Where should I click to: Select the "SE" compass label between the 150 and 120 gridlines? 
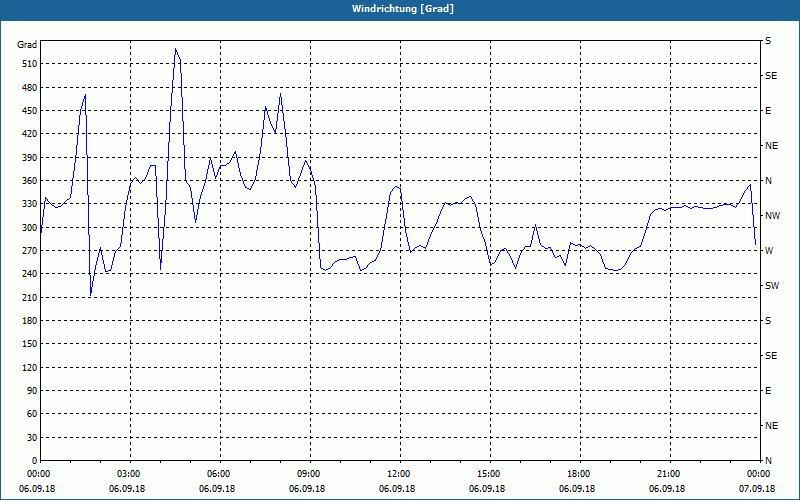point(771,356)
